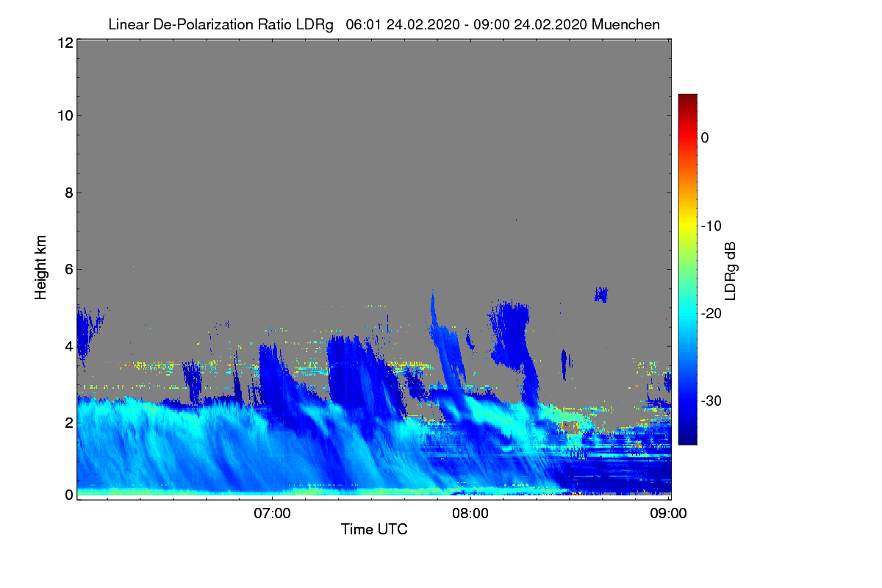Click the 'Height km' axis label
Image resolution: width=882 pixels, height=588 pixels.
tap(40, 267)
